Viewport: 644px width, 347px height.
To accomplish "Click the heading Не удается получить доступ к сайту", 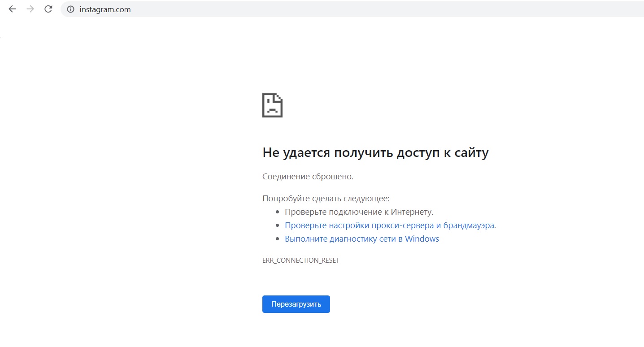I will tap(375, 153).
